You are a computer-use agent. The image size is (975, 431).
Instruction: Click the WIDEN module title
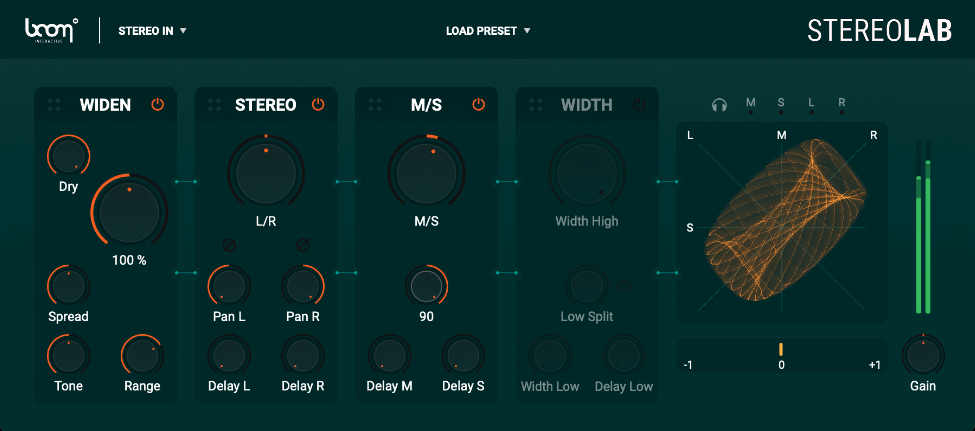click(x=105, y=105)
